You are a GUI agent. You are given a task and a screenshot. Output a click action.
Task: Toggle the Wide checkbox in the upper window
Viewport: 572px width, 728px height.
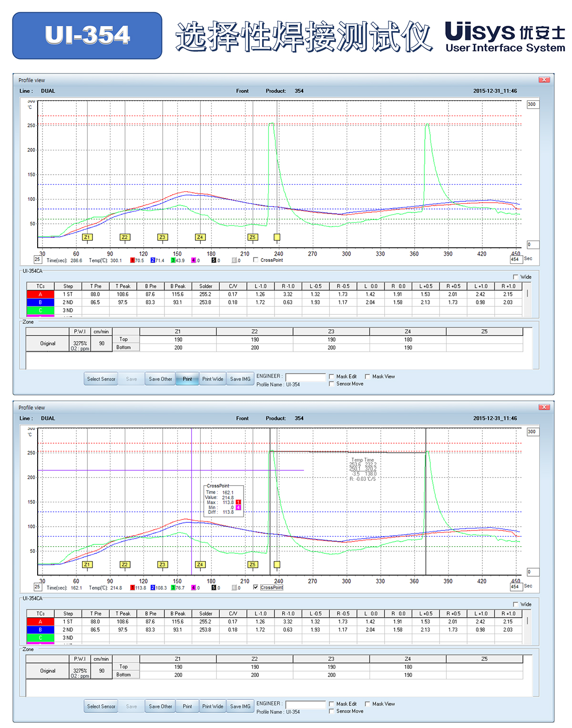click(x=515, y=277)
